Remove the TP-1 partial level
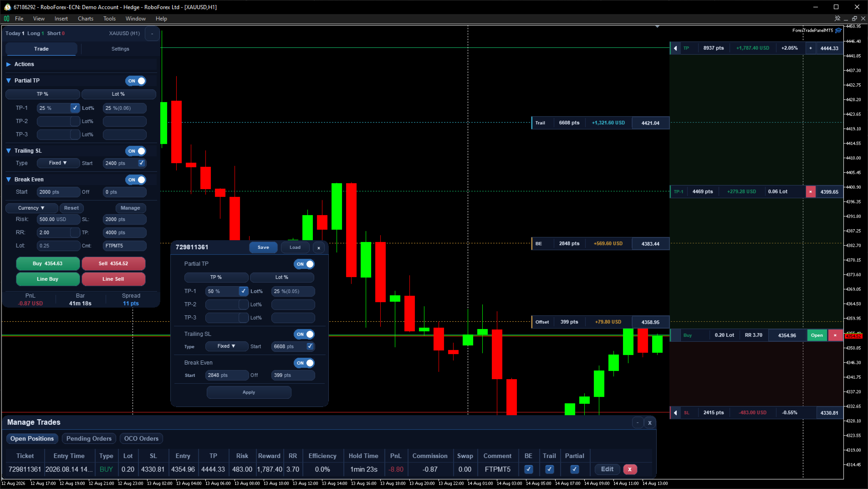The image size is (868, 489). (x=811, y=192)
